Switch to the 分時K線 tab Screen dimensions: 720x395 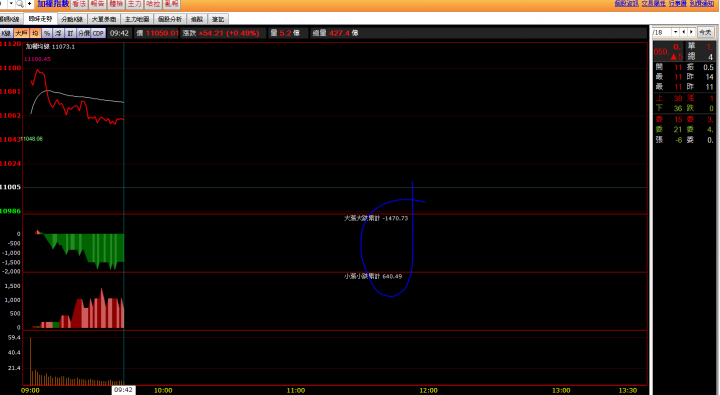(x=73, y=19)
